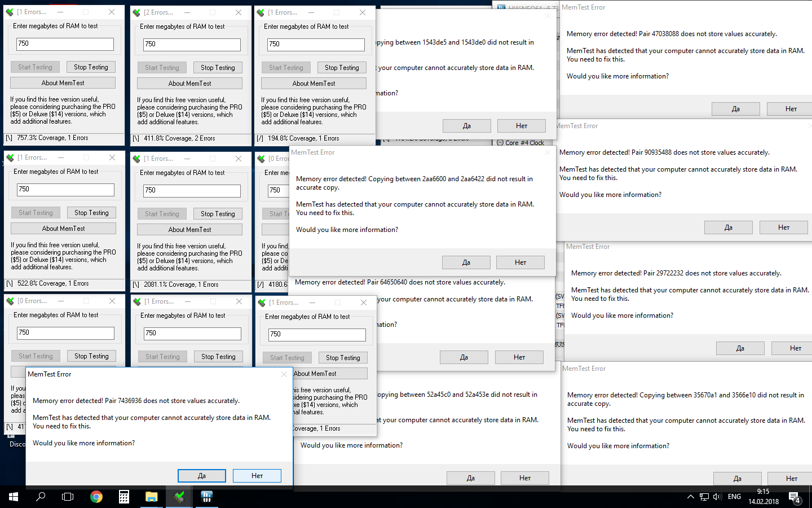The height and width of the screenshot is (508, 812).
Task: Stop Testing in the 522.8% Coverage window
Action: point(91,213)
